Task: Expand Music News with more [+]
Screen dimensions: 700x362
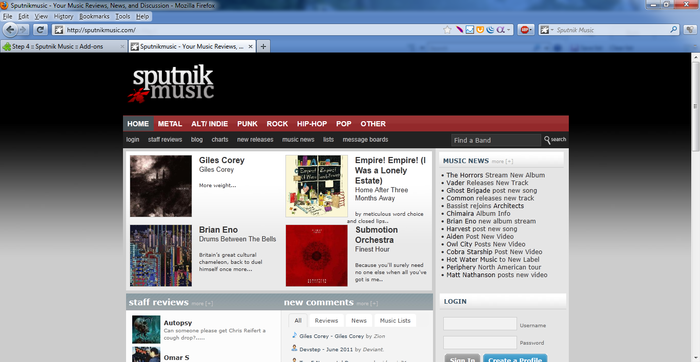Action: [502, 162]
